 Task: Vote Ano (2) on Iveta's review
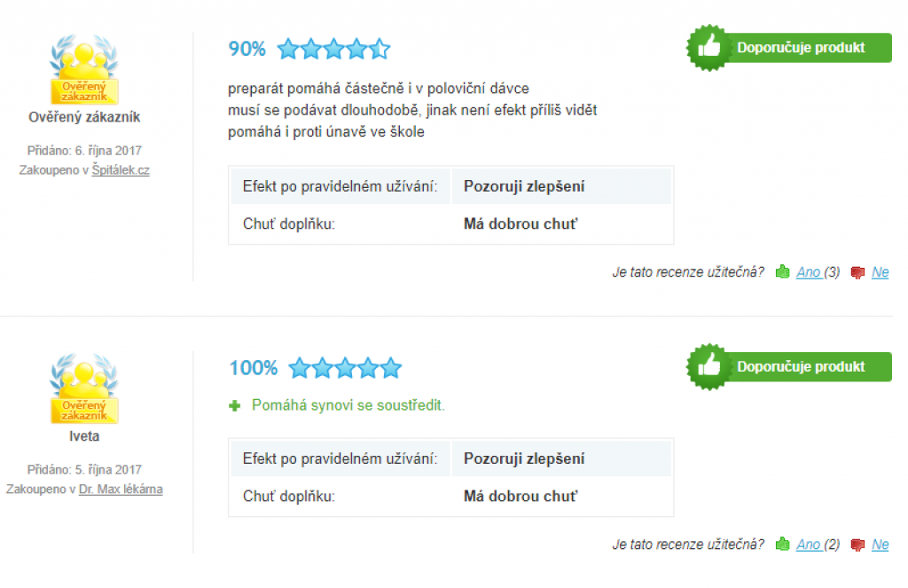[818, 544]
